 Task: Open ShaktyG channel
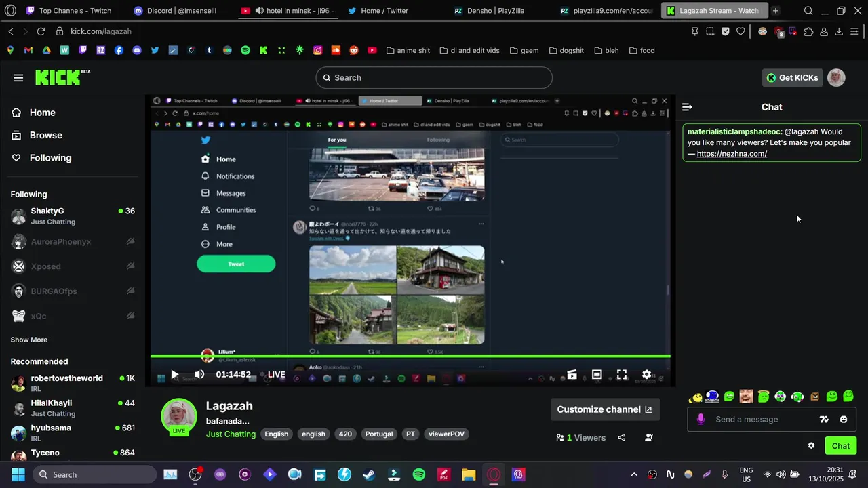coord(73,216)
